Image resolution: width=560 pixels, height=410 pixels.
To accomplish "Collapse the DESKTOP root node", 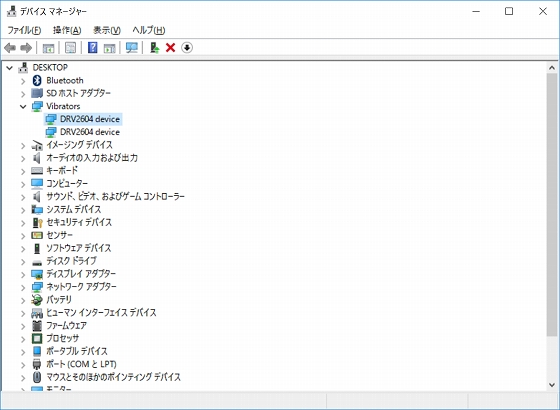I will pyautogui.click(x=10, y=68).
